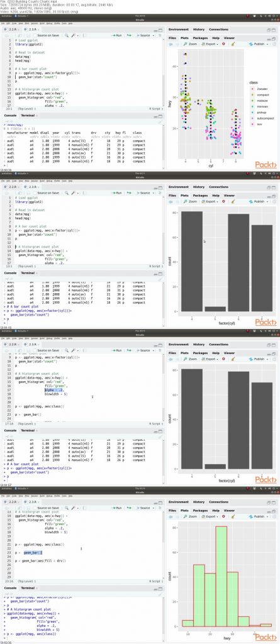Click find magnifier icon in scatter plot frame editor
Screen dimensions: 280x644
click(x=66, y=35)
